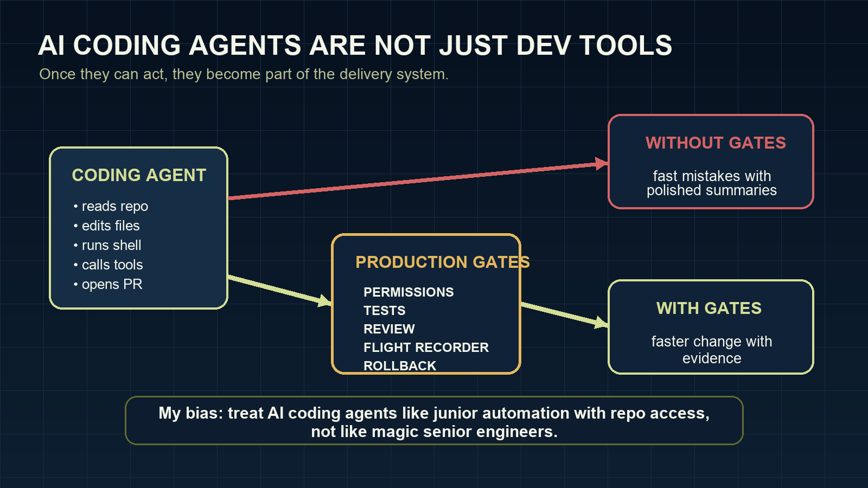Select the PERMISSIONS gate entry
The height and width of the screenshot is (488, 868).
pos(409,292)
